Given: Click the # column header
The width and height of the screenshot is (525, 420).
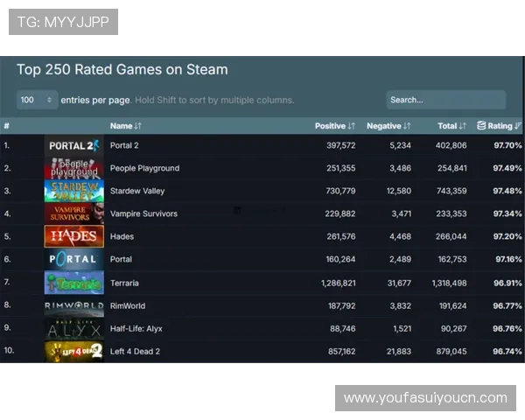Looking at the screenshot, I should coord(6,126).
